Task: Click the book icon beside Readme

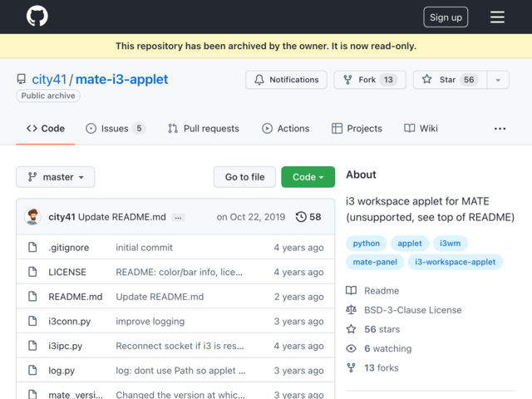Action: click(x=351, y=290)
